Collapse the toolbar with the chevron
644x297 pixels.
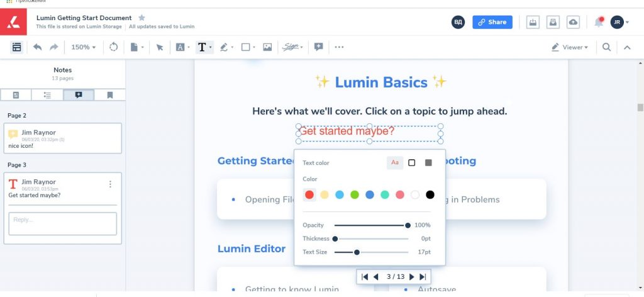(x=627, y=47)
